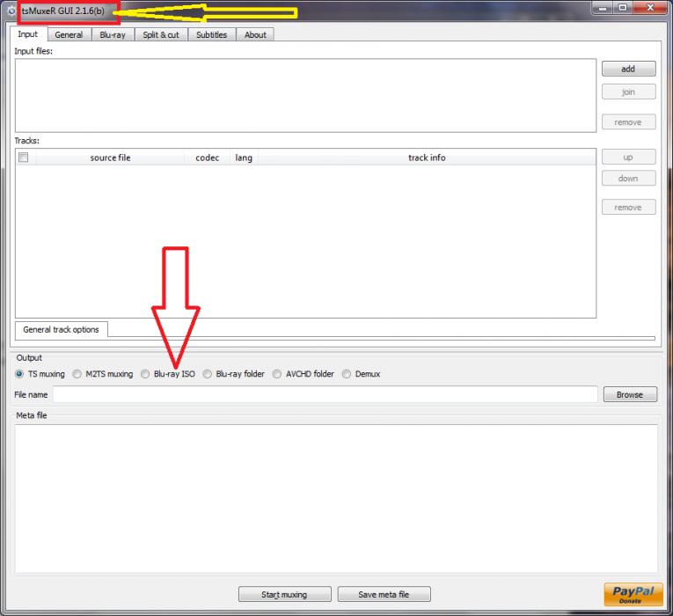This screenshot has height=616, width=673.
Task: Click remove button beside Tracks list
Action: click(x=628, y=207)
